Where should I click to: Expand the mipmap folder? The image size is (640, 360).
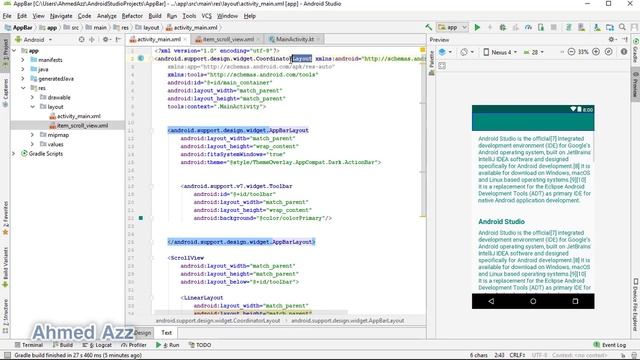(x=32, y=135)
